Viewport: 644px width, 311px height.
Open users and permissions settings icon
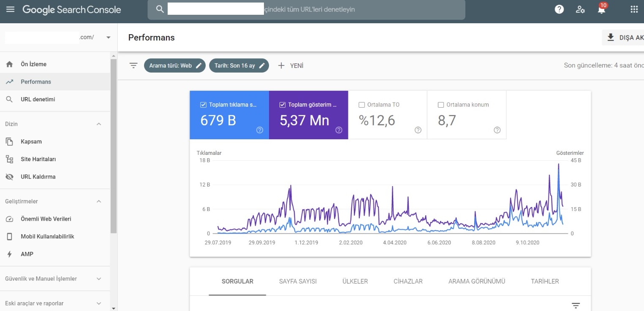coord(580,9)
